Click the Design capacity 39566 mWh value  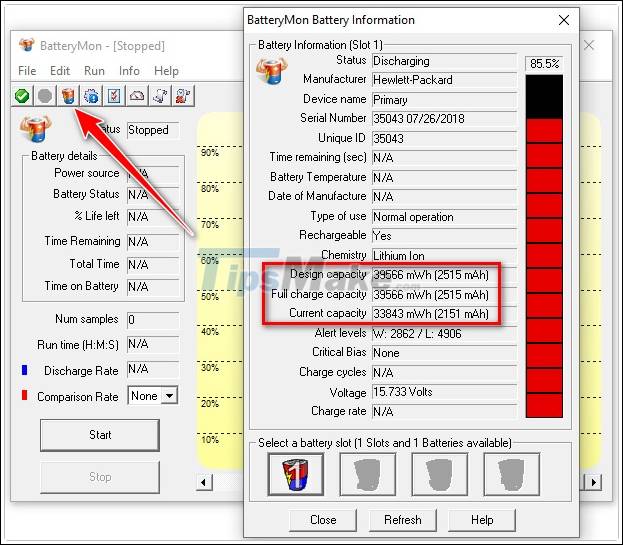pyautogui.click(x=444, y=275)
